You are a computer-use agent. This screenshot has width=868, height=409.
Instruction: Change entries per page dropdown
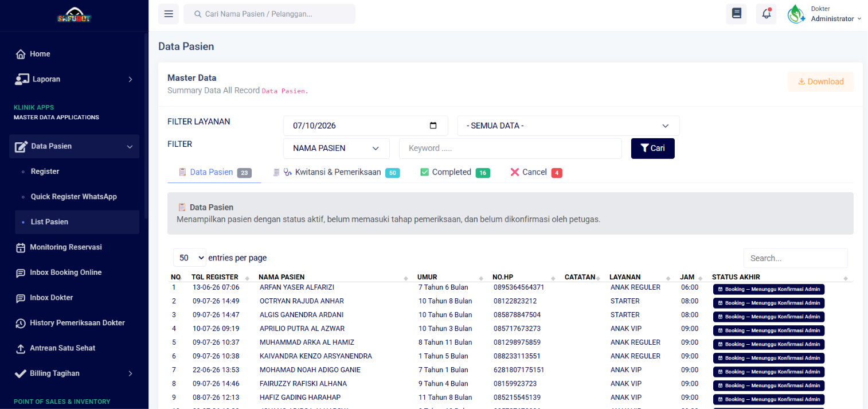click(190, 258)
